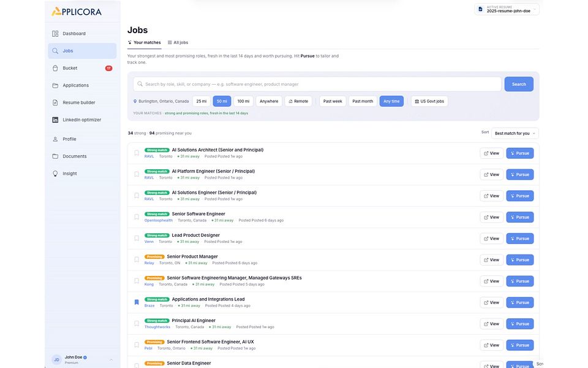
Task: Open the active resume selector dropdown
Action: click(507, 9)
